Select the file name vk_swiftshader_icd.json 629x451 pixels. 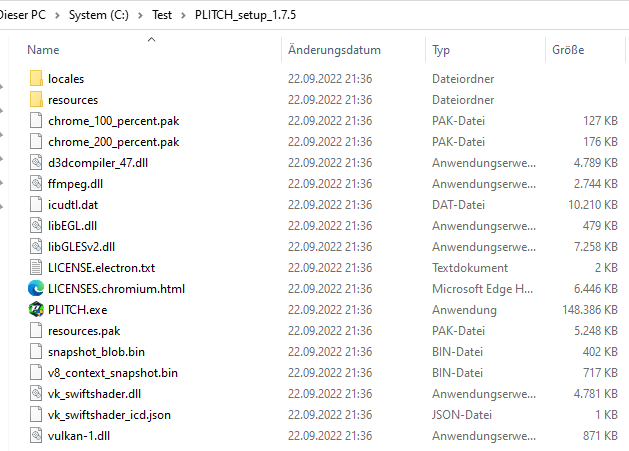point(109,414)
